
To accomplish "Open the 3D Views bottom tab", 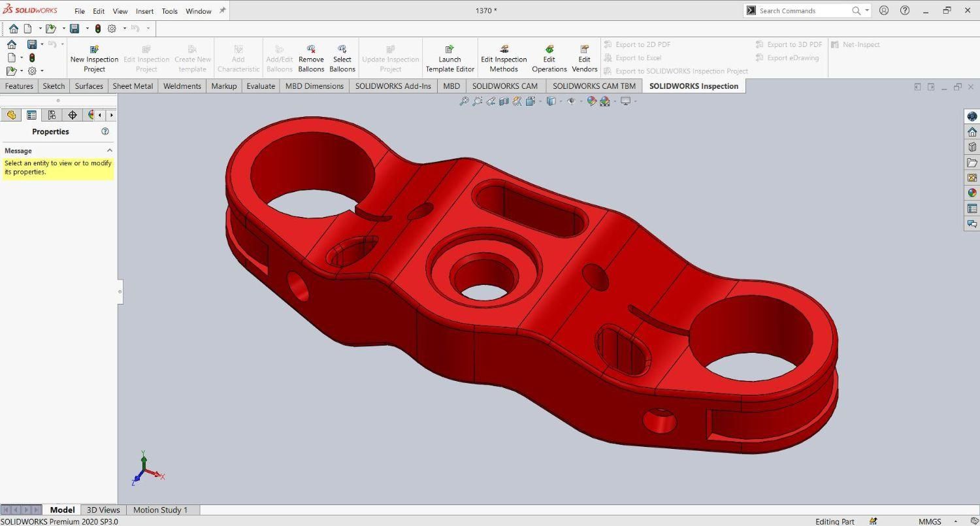I will 103,510.
